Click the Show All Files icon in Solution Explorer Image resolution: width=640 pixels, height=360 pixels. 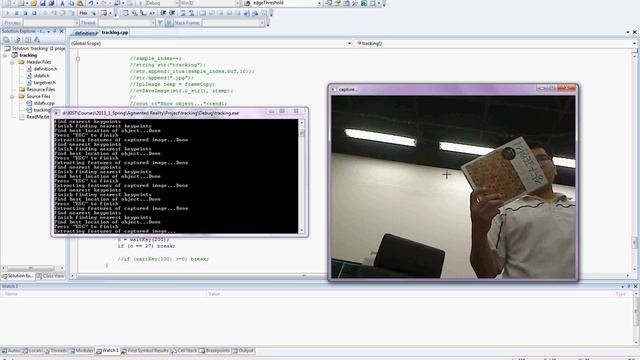pos(17,40)
